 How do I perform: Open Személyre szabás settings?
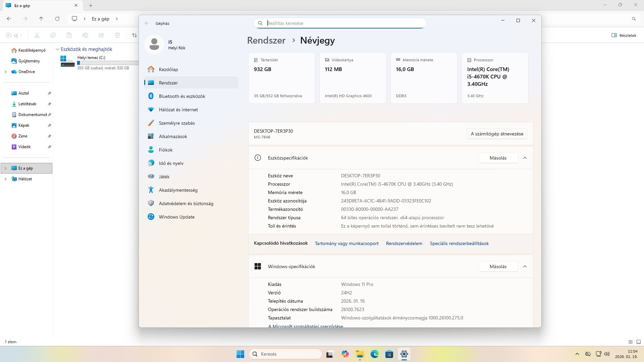176,123
